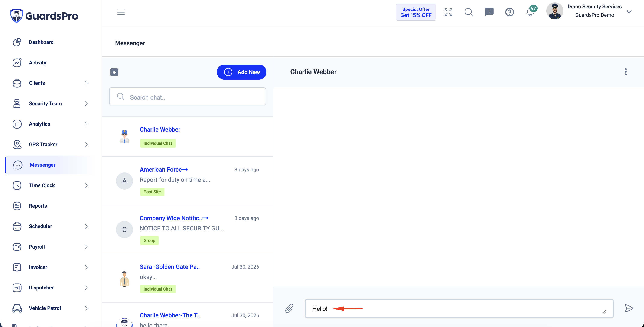Toggle the hamburger sidebar menu
The width and height of the screenshot is (644, 327).
121,12
